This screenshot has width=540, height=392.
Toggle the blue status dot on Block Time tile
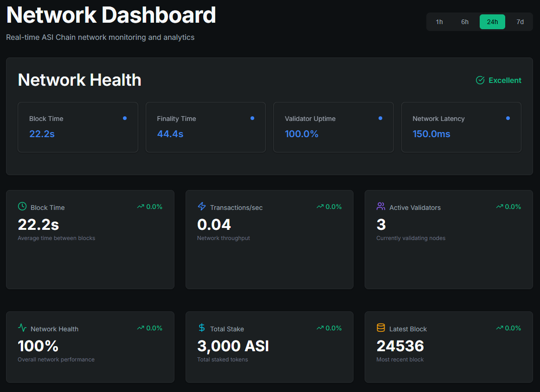124,118
